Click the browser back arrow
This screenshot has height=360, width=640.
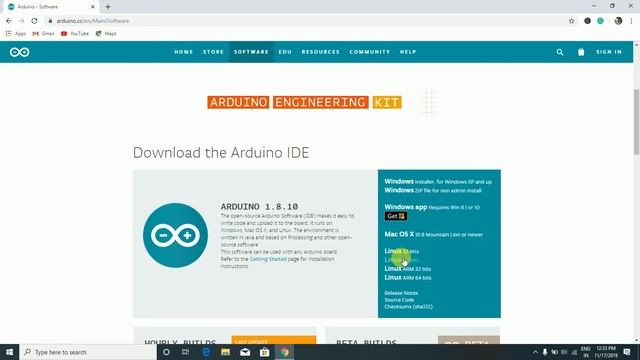point(9,21)
